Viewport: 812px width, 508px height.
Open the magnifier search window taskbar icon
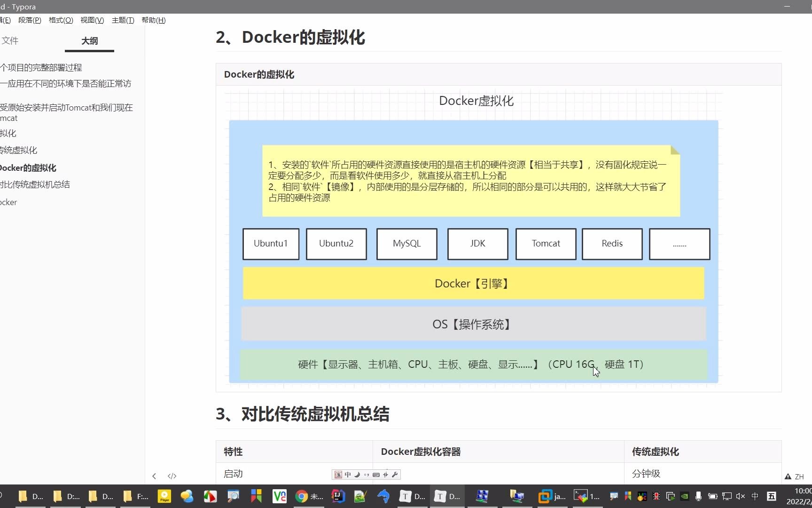pyautogui.click(x=233, y=496)
